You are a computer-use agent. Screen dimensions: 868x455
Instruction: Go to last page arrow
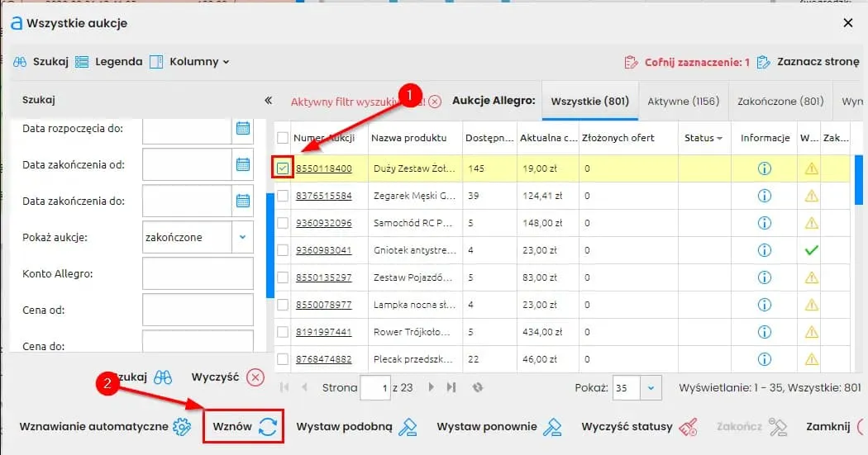(451, 387)
